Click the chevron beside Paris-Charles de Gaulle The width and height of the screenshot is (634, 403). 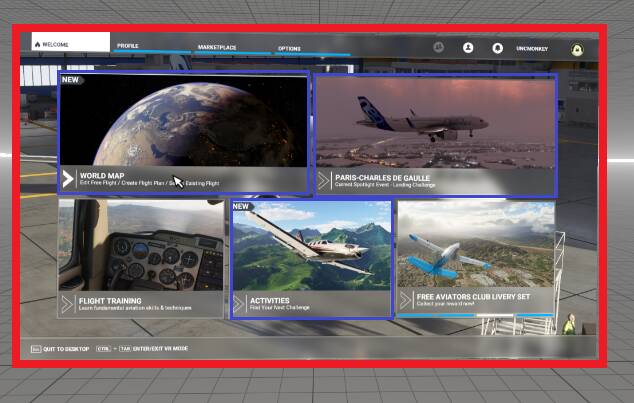[x=323, y=181]
